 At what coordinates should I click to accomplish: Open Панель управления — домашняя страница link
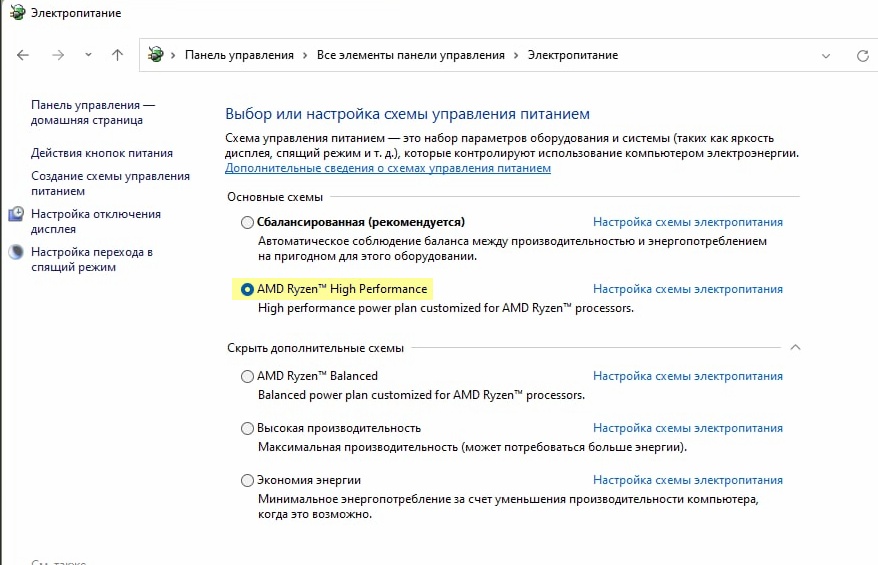pyautogui.click(x=93, y=113)
